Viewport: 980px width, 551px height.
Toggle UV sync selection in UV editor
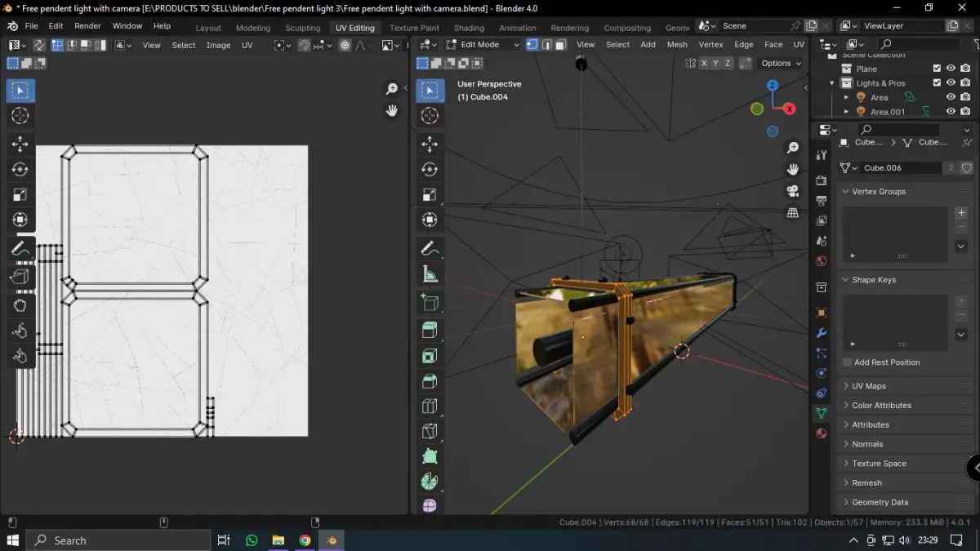(x=39, y=45)
